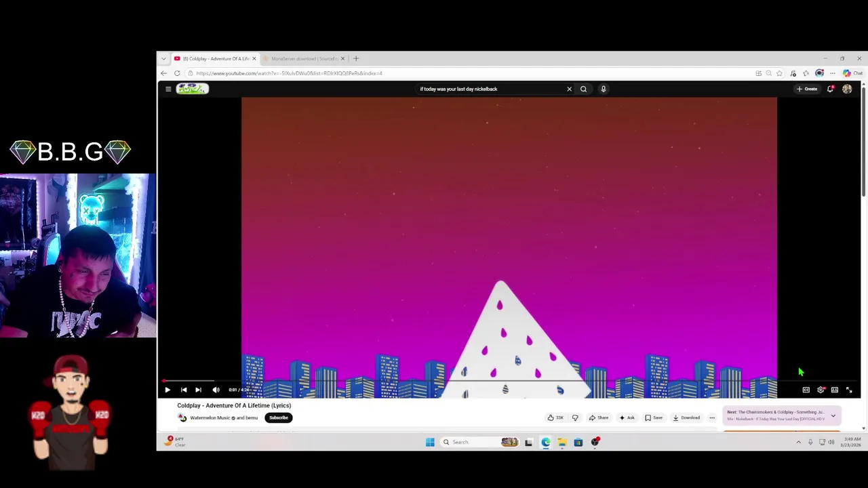Image resolution: width=868 pixels, height=488 pixels.
Task: Like the video with 33K likes
Action: (555, 418)
